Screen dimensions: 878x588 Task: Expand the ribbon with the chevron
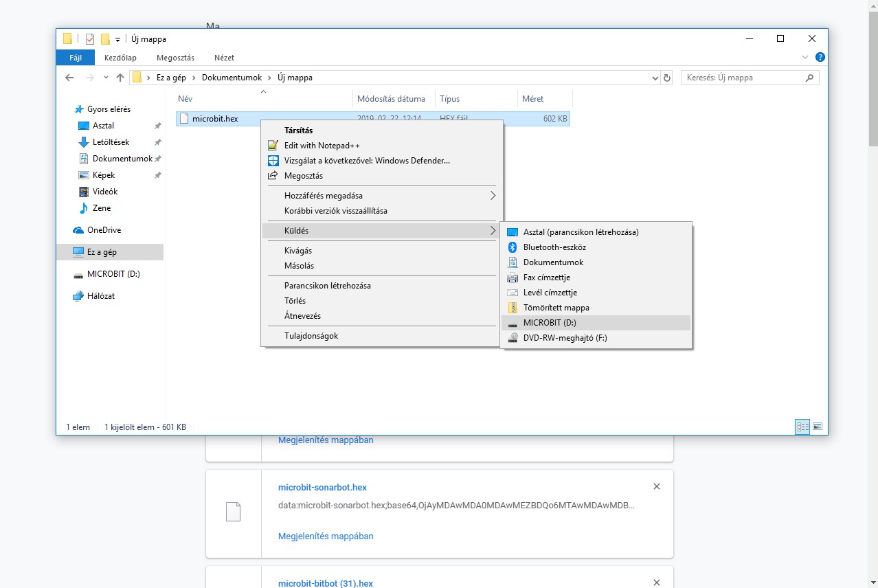pos(806,58)
